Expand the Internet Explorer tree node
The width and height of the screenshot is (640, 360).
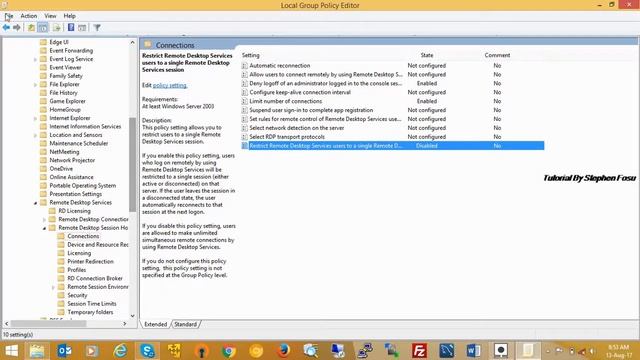click(x=35, y=118)
